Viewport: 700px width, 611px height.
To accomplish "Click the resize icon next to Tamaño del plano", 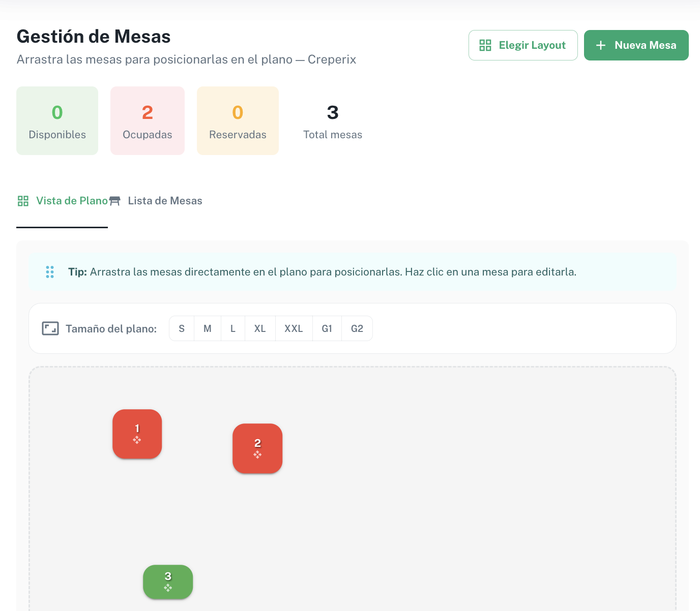I will [51, 328].
